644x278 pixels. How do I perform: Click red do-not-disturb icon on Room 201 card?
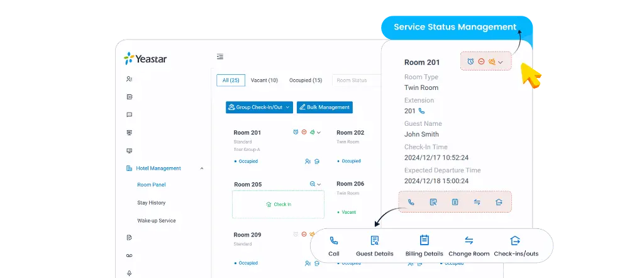(304, 132)
